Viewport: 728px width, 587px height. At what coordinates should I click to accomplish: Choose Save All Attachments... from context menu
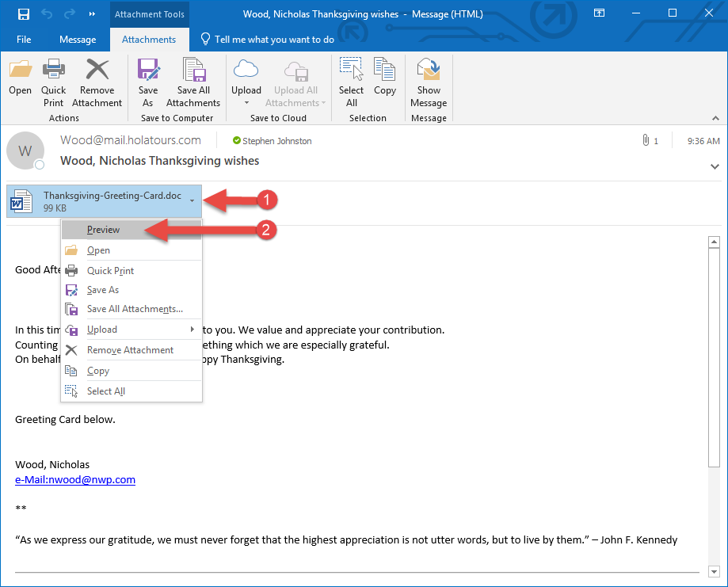coord(131,309)
